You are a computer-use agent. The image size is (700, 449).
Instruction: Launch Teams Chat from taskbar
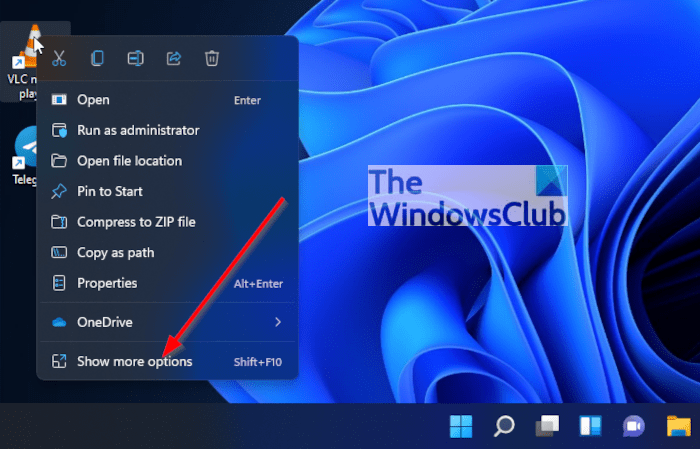click(x=634, y=426)
